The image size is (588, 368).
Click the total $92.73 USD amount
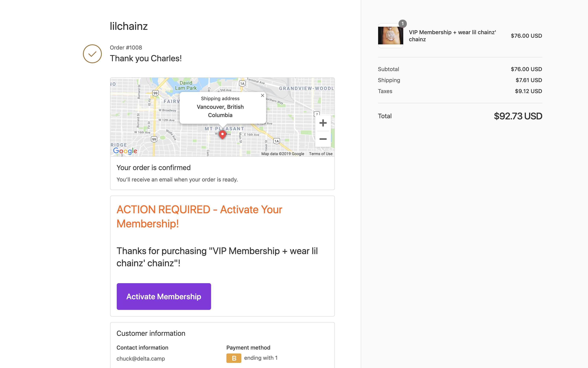[x=518, y=116]
